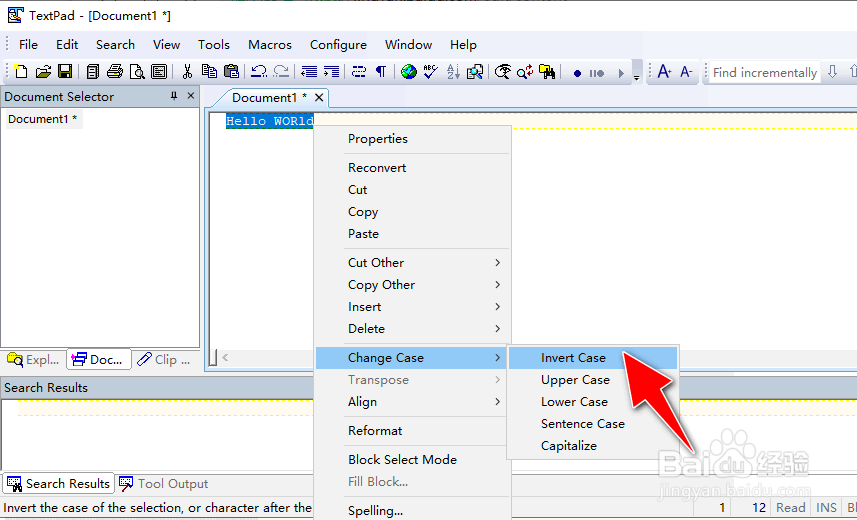Screen dimensions: 857x520
Task: Click the New document toolbar icon
Action: coord(21,72)
